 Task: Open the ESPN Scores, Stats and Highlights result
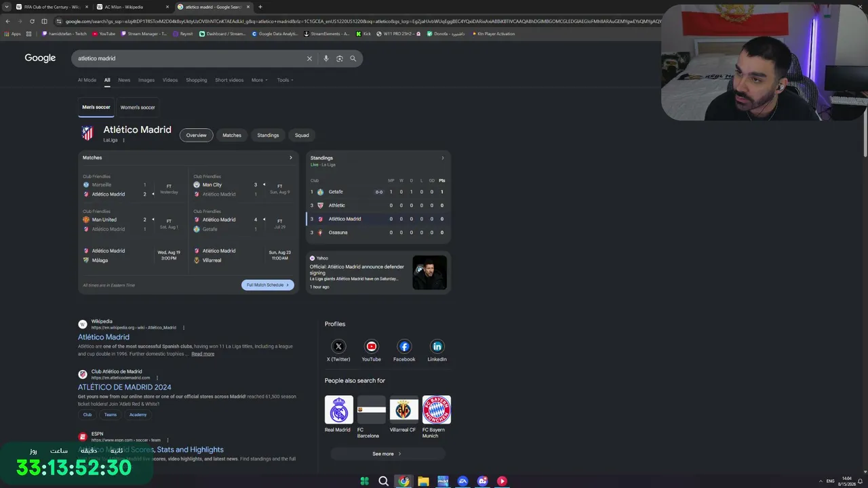(151, 449)
